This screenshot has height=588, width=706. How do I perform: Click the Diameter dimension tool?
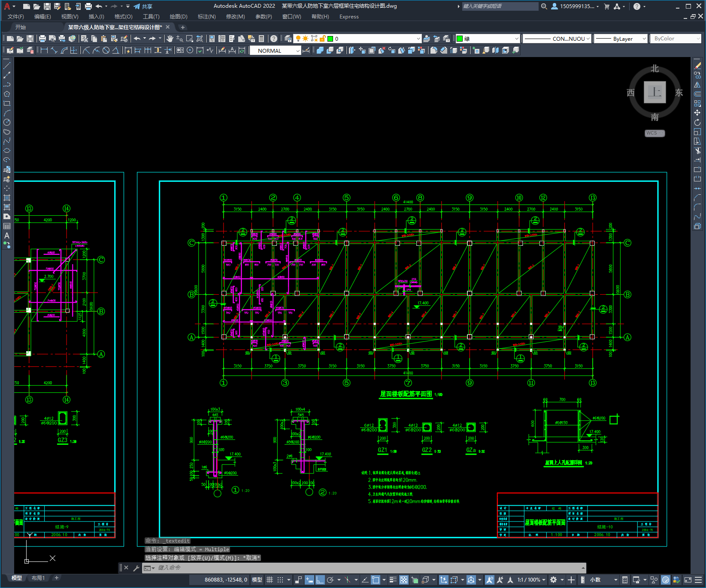[x=106, y=50]
